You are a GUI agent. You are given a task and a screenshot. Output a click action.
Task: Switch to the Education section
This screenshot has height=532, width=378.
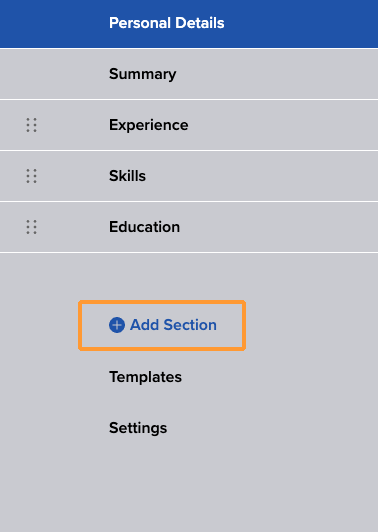[x=189, y=227]
